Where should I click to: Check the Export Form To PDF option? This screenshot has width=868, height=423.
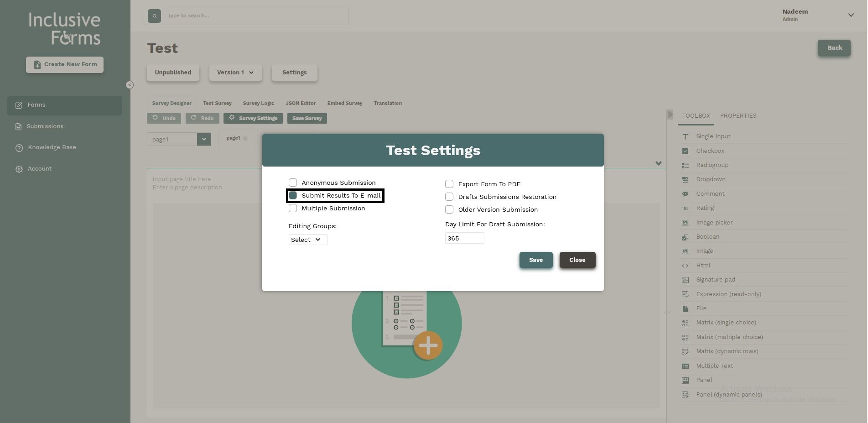pos(449,183)
